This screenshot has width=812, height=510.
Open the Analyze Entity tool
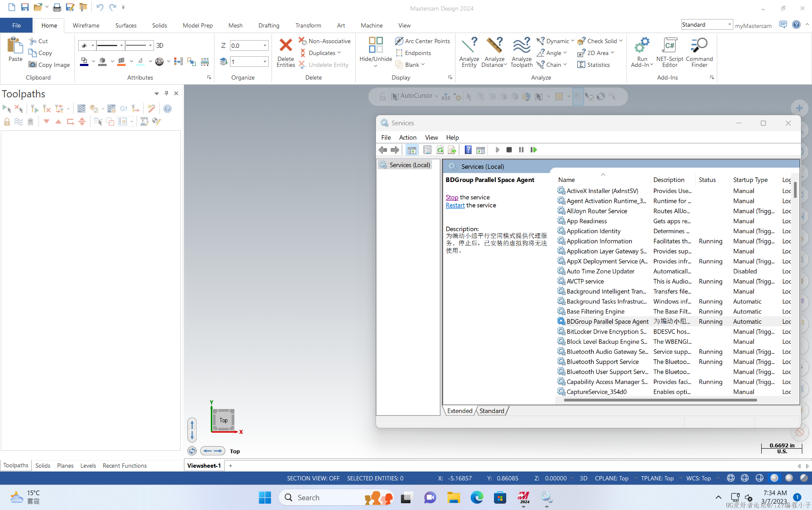tap(469, 52)
